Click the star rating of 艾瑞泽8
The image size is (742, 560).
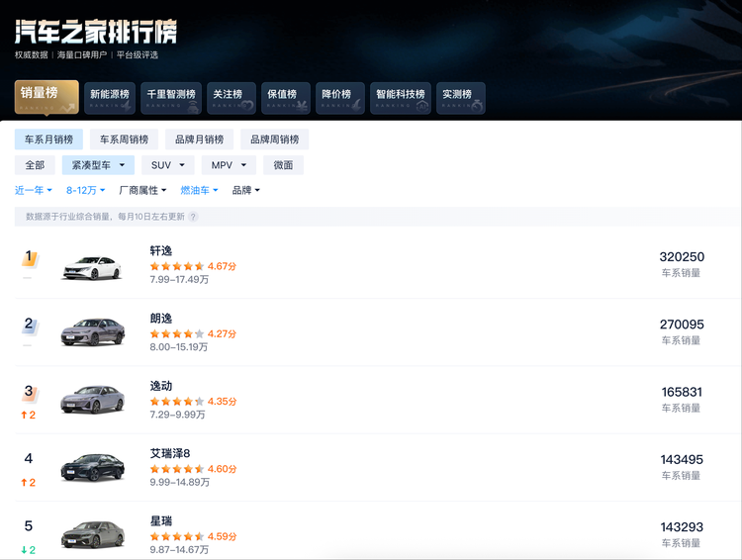177,469
